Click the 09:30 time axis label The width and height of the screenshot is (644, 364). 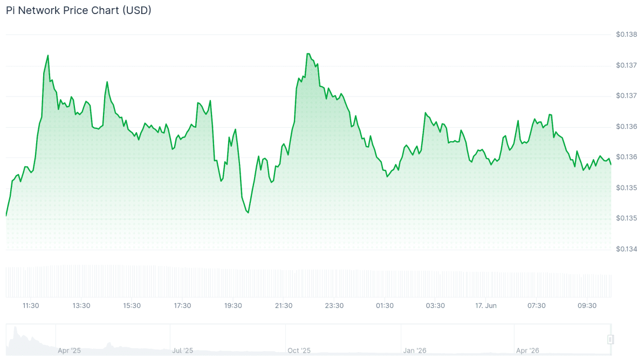587,306
